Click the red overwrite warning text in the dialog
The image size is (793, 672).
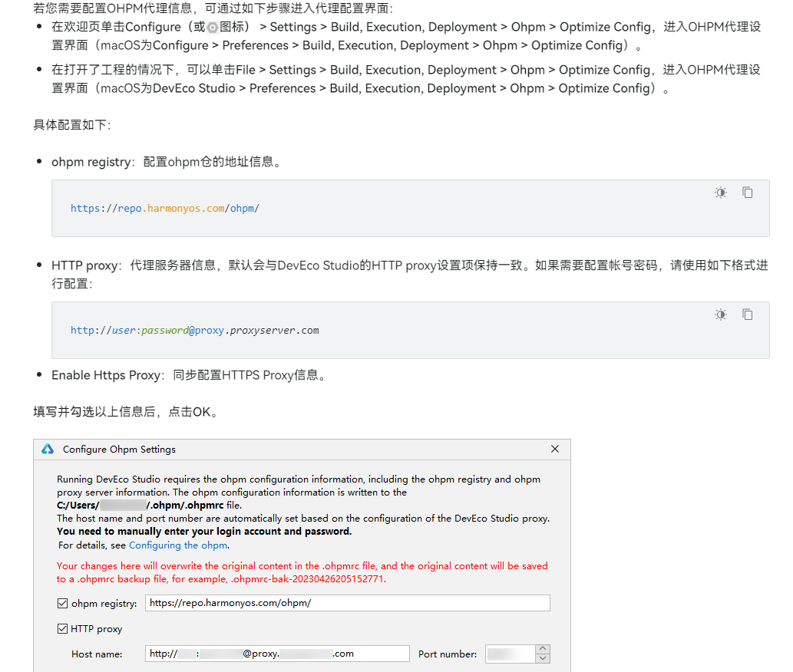pos(302,572)
